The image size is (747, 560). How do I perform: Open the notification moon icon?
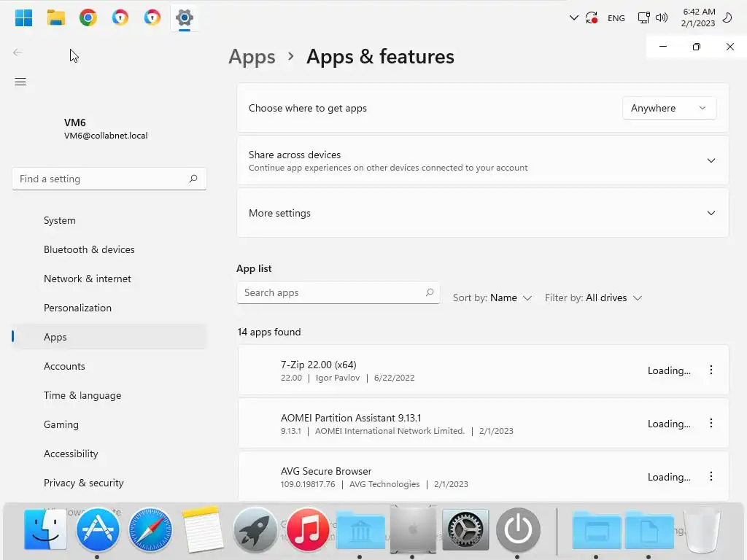pos(727,18)
